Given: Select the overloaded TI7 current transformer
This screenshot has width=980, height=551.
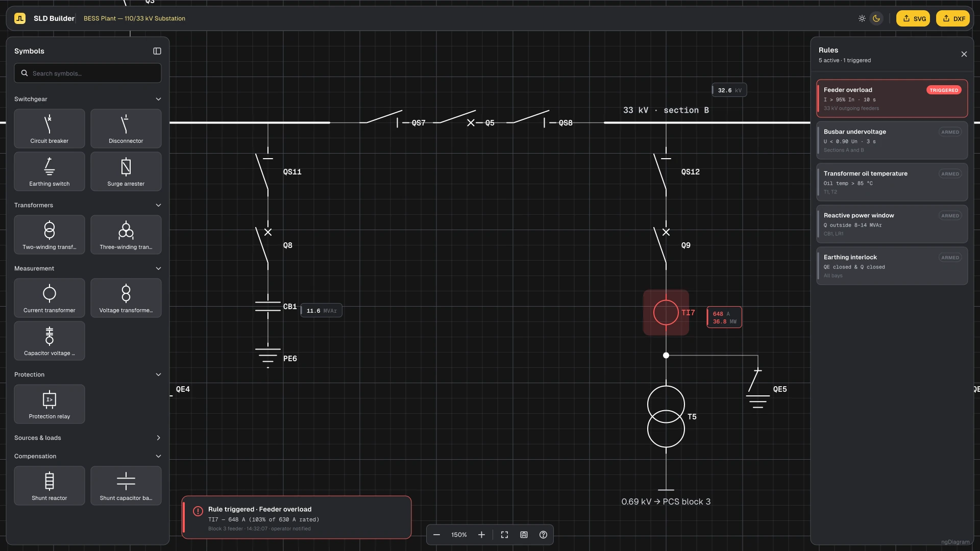Looking at the screenshot, I should coord(666,313).
